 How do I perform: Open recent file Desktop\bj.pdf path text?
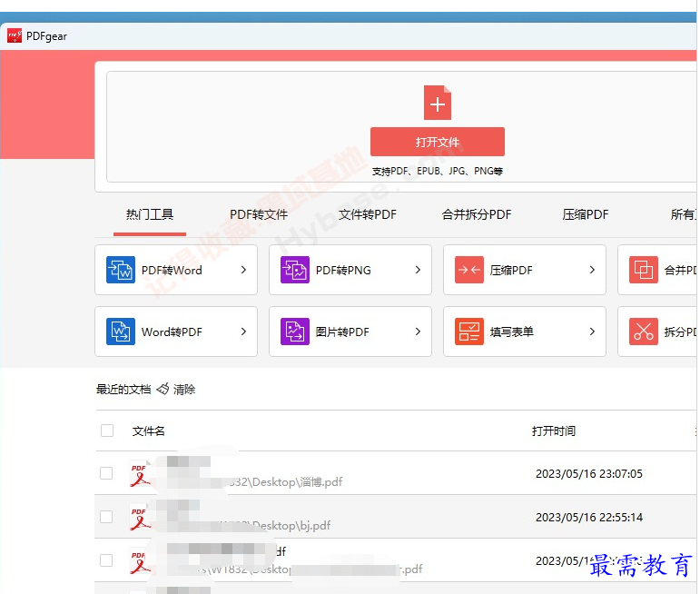[291, 526]
